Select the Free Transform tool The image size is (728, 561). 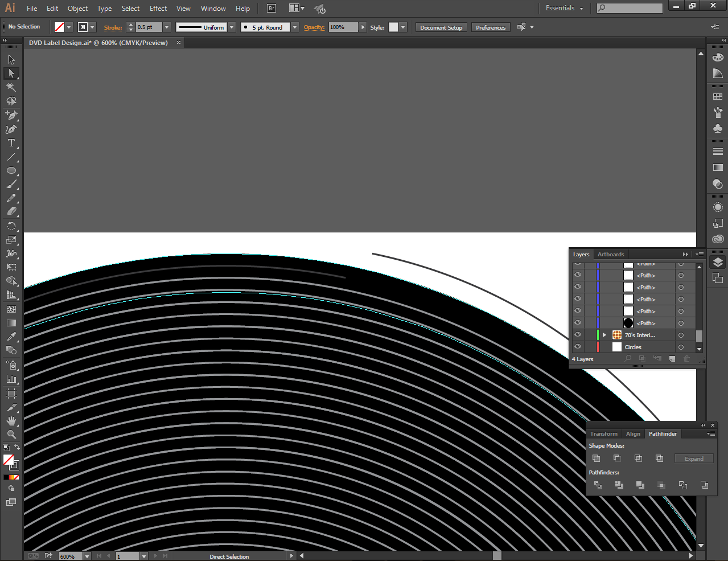click(11, 267)
